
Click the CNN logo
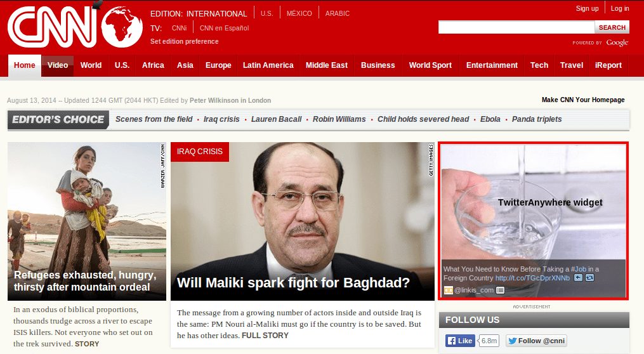[52, 27]
